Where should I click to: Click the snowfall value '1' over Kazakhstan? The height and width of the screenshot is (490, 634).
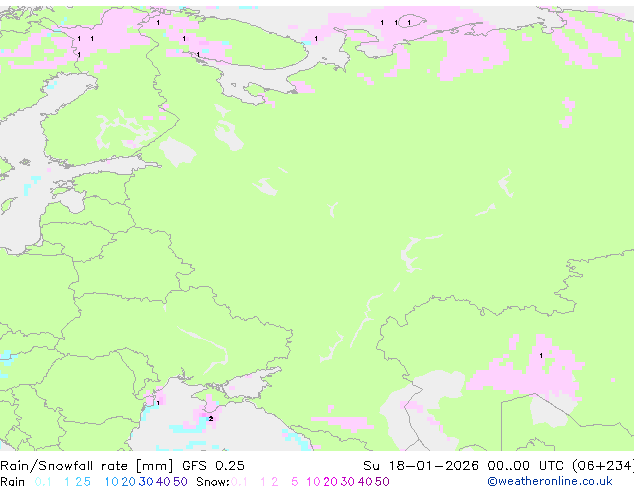pyautogui.click(x=541, y=356)
